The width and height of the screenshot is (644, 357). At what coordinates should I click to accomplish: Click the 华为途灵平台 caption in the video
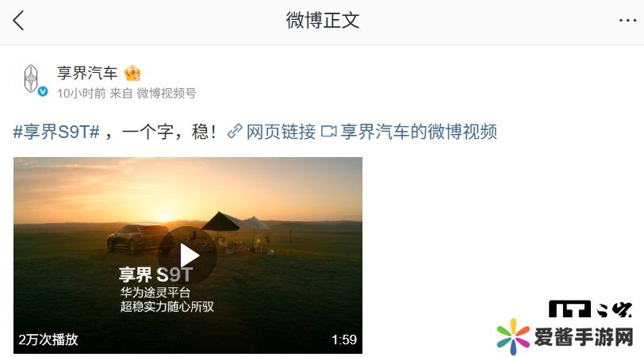tap(155, 293)
